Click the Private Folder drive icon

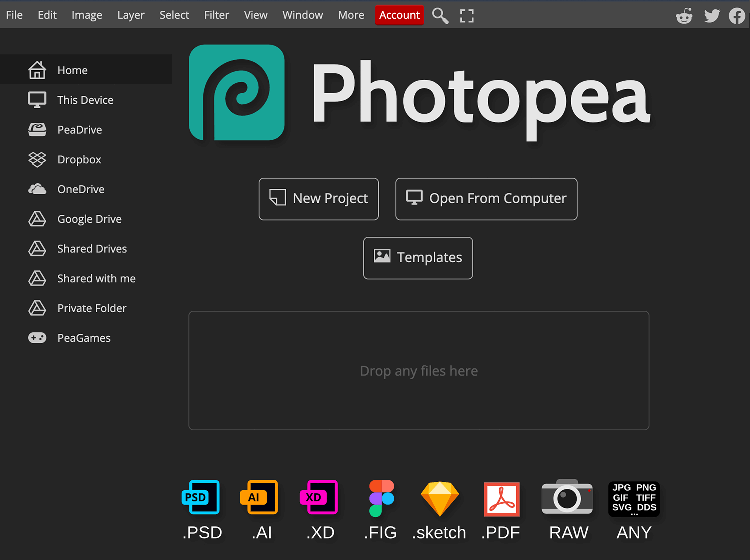coord(37,308)
